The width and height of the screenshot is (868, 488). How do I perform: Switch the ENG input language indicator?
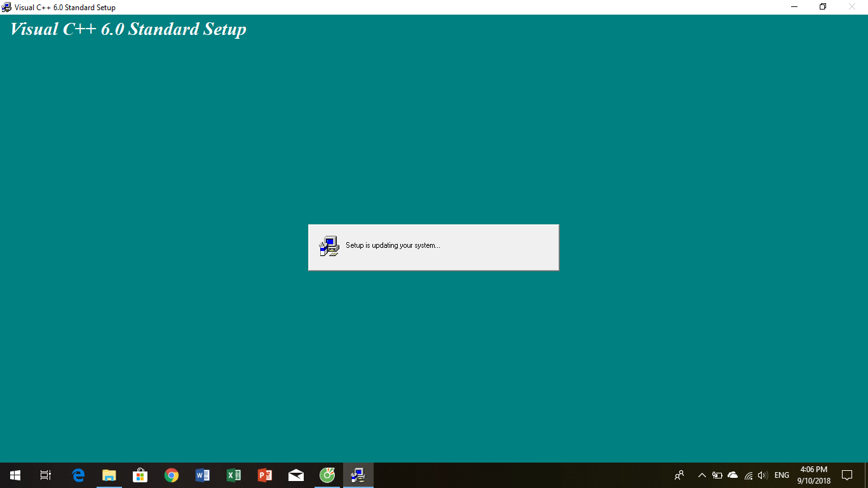pos(782,475)
